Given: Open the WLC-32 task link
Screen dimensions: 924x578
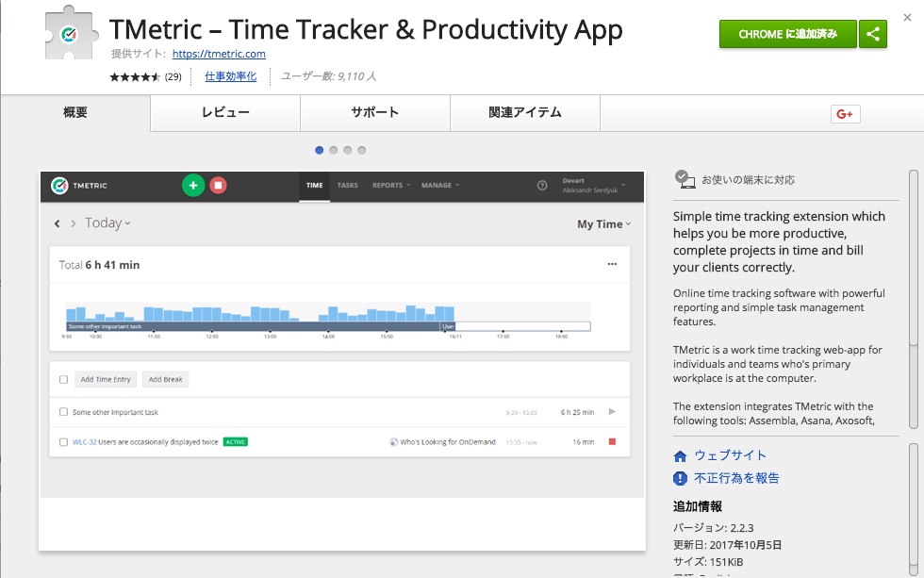Looking at the screenshot, I should point(84,442).
